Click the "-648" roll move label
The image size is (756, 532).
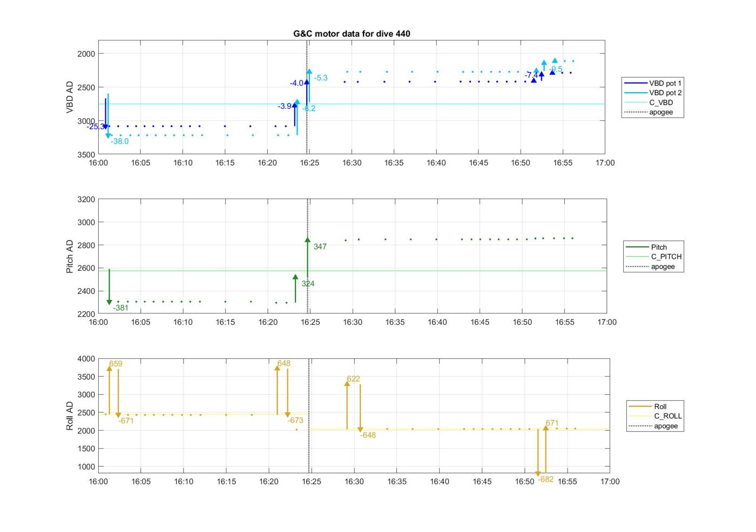[x=368, y=435]
